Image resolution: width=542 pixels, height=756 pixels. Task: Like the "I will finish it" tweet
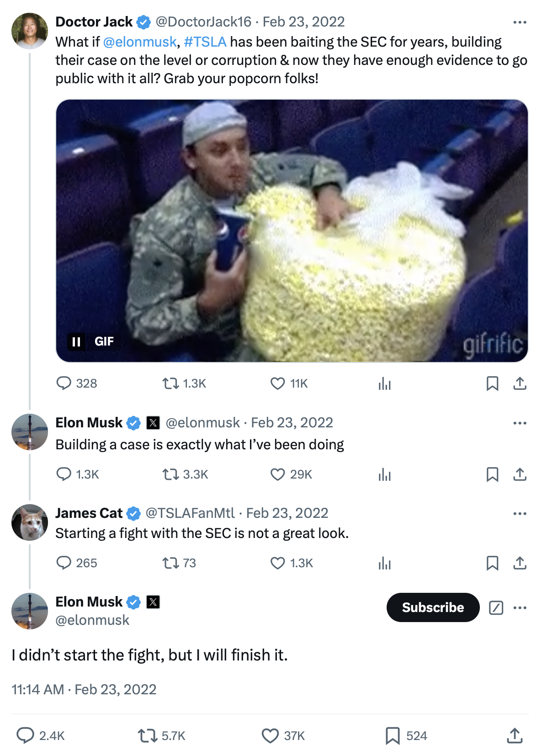[x=270, y=735]
